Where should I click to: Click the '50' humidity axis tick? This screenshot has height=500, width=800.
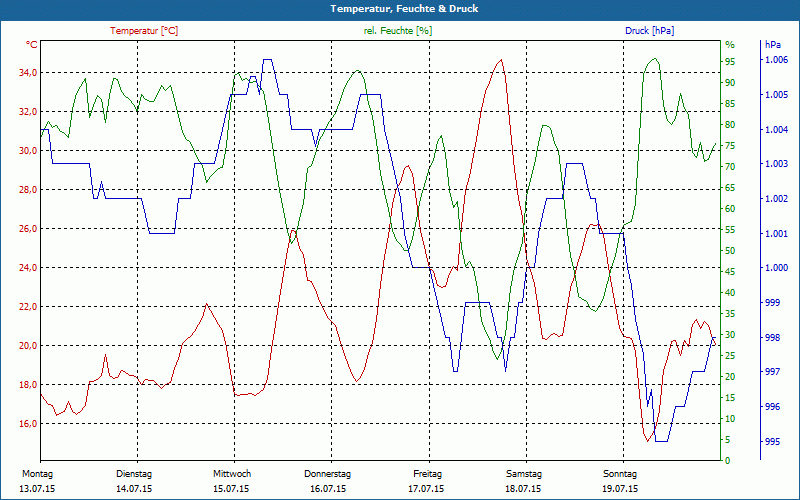click(730, 251)
